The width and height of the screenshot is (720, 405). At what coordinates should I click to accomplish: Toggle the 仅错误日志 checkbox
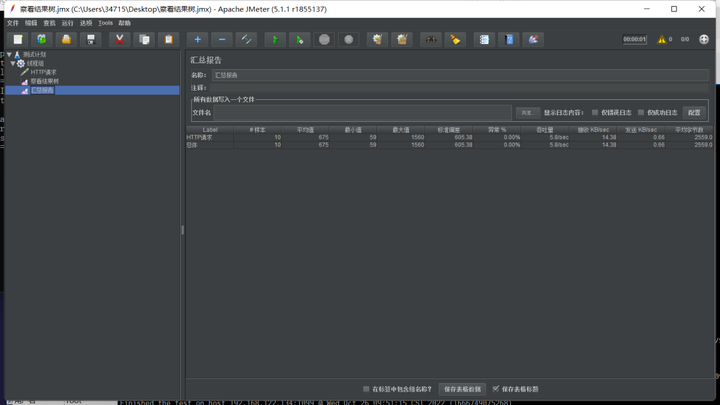coord(595,112)
